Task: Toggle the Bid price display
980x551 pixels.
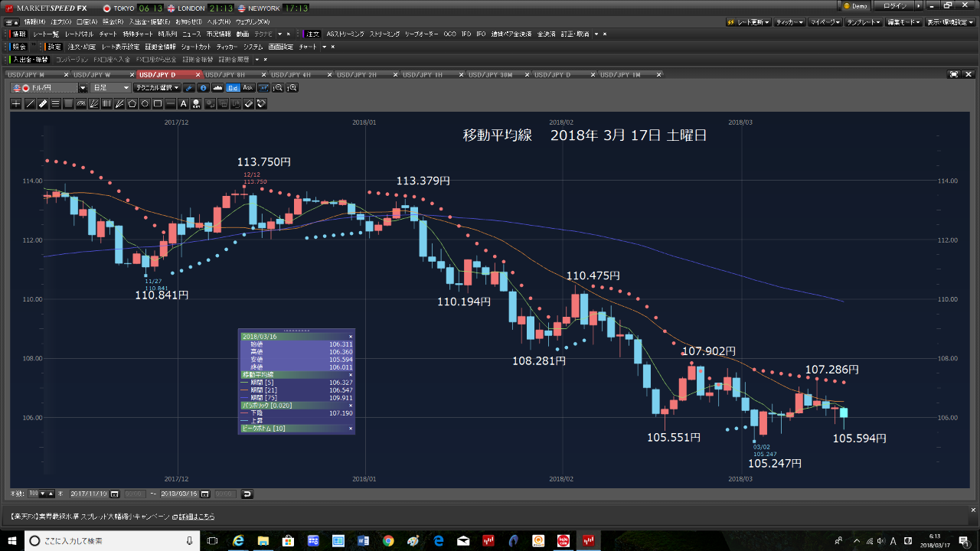Action: [x=232, y=88]
